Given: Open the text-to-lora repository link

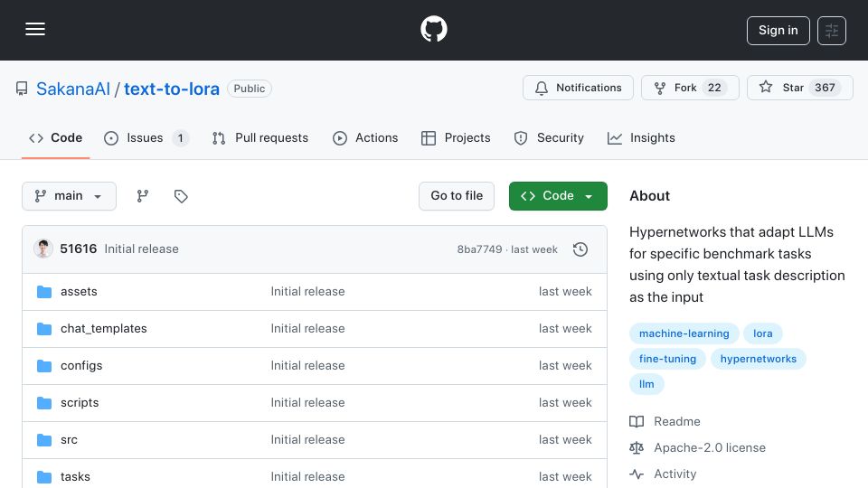Looking at the screenshot, I should click(172, 89).
